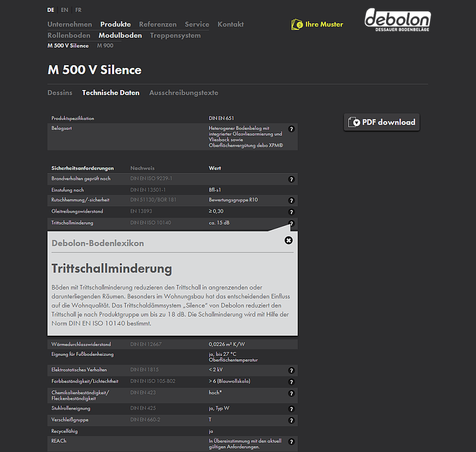Screen dimensions: 476x452
Task: Click the Ihre Muster sample icon
Action: [297, 24]
